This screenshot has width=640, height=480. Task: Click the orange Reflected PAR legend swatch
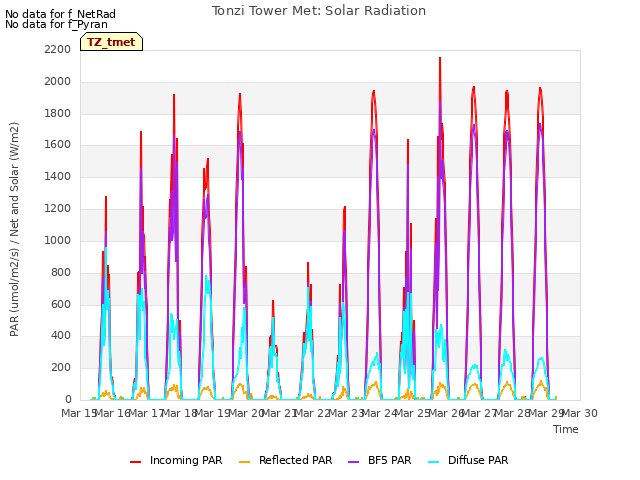(x=244, y=462)
